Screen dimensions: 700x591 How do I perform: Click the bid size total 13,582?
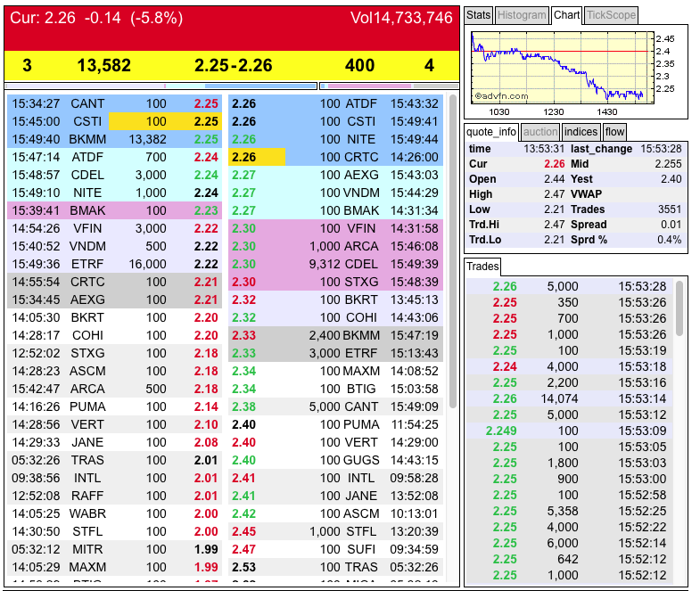point(104,65)
